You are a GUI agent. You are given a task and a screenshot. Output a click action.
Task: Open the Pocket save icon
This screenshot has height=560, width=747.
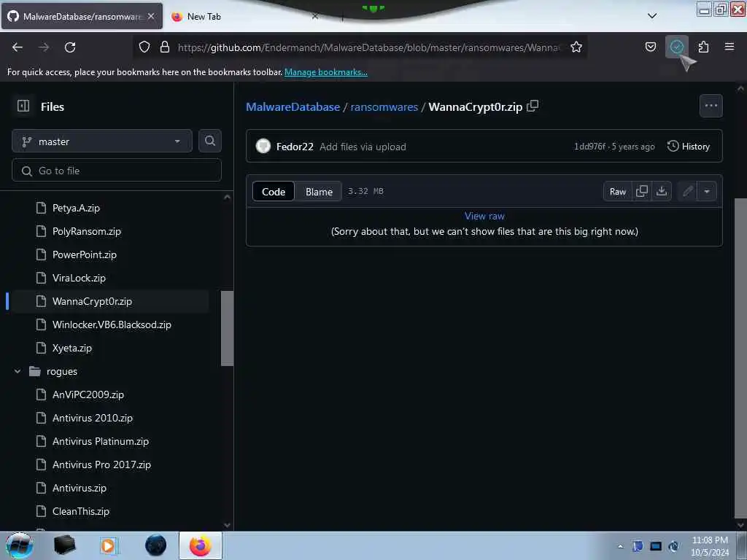(x=650, y=47)
